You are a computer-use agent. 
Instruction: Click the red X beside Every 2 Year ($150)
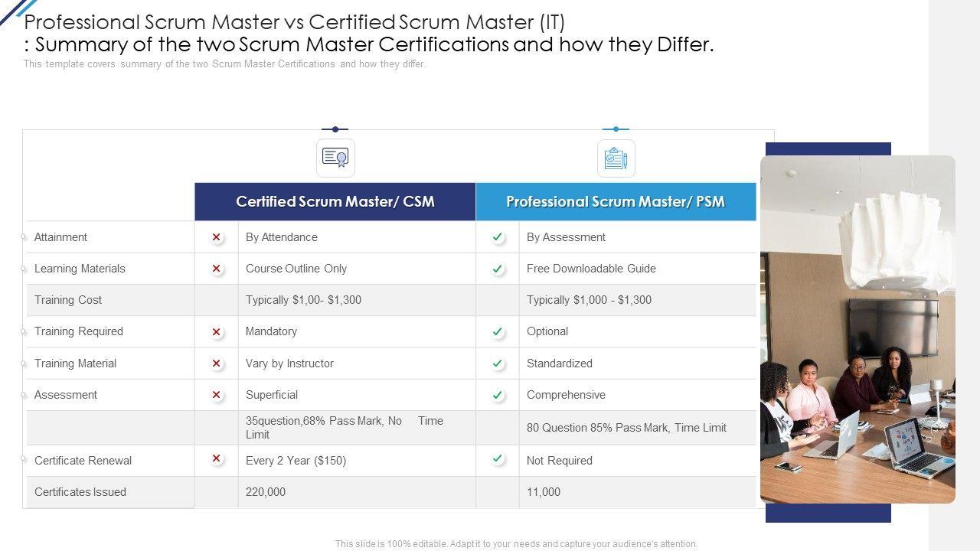point(217,458)
